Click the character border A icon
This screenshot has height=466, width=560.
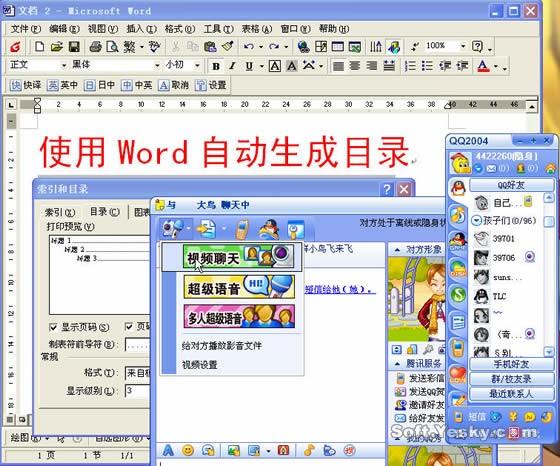274,66
